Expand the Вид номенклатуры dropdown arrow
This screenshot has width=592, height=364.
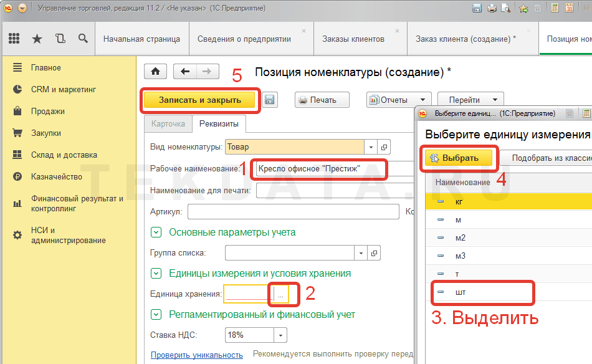(371, 147)
